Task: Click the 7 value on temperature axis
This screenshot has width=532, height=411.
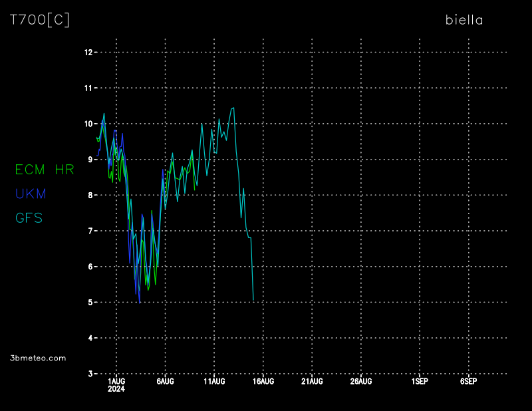Action: click(x=88, y=231)
